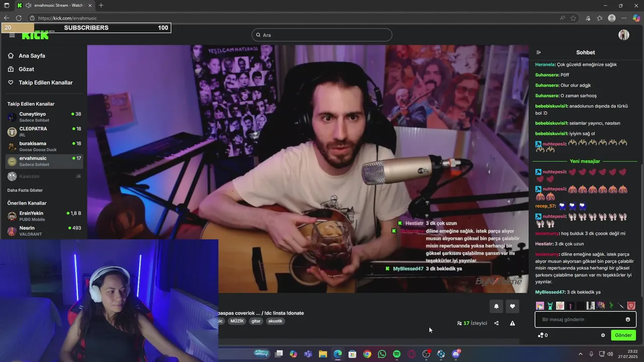Collapse the Sohbet chat panel icon
Viewport: 644px width, 362px height.
click(x=538, y=52)
